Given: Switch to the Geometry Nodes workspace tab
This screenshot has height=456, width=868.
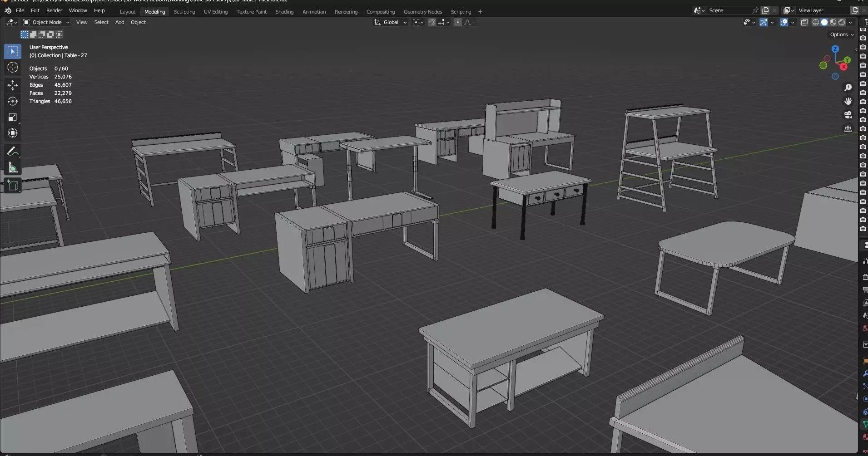Looking at the screenshot, I should [423, 12].
